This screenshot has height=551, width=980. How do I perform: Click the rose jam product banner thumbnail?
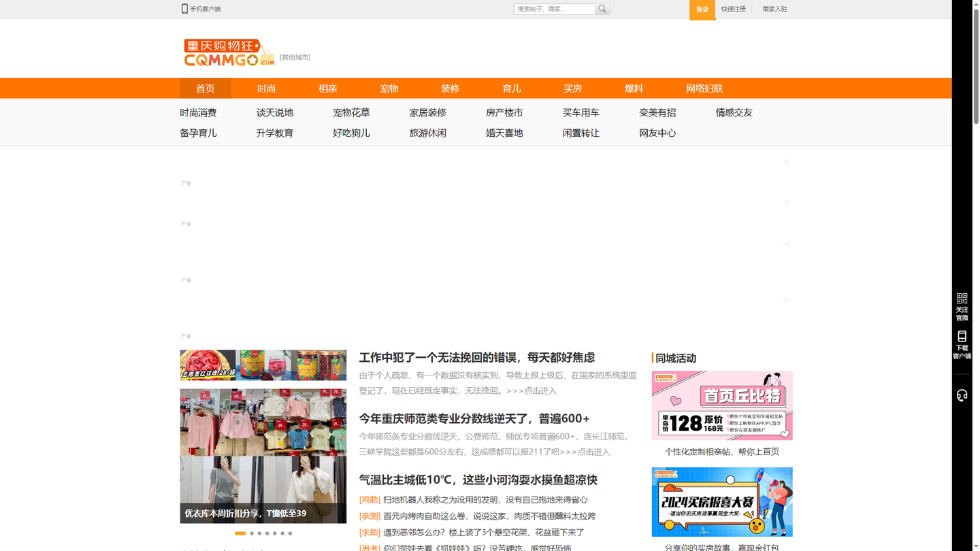[x=263, y=365]
